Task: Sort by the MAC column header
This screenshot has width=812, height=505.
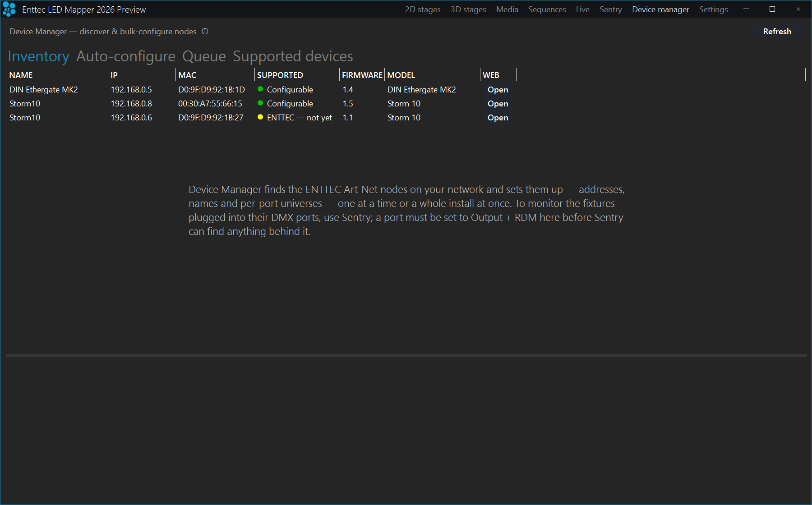Action: (x=215, y=75)
